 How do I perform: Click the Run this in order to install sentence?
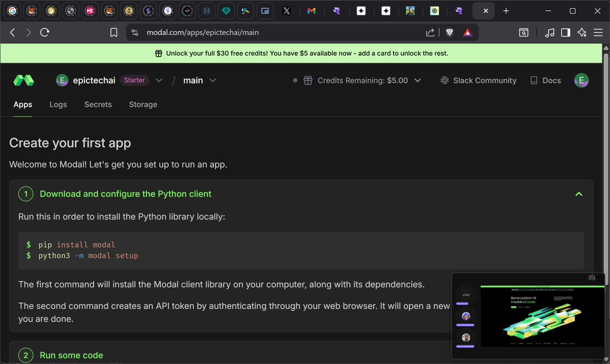(x=121, y=217)
